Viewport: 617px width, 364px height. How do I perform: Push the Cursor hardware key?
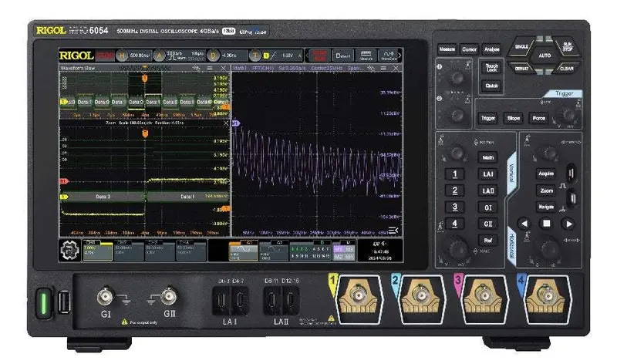(469, 49)
